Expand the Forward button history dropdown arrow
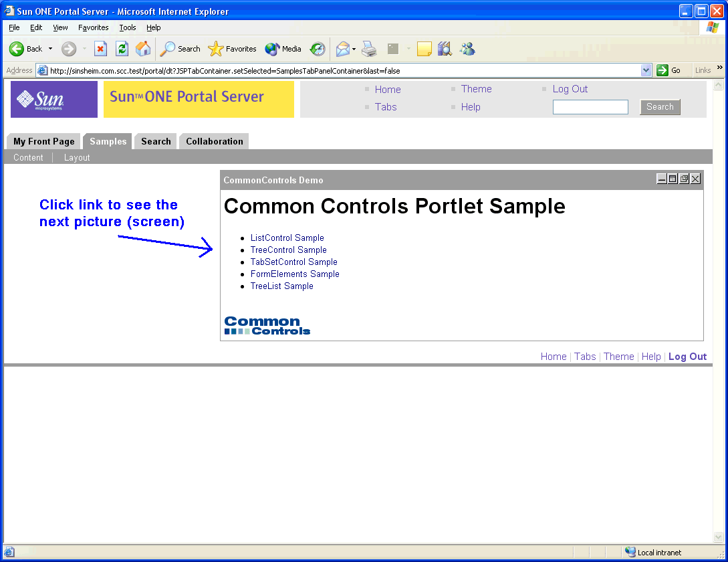Image resolution: width=728 pixels, height=562 pixels. tap(84, 49)
